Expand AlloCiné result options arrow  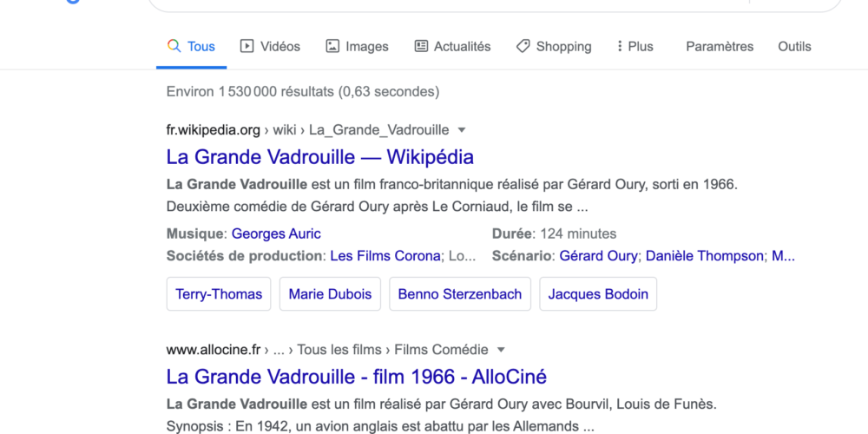pyautogui.click(x=501, y=351)
